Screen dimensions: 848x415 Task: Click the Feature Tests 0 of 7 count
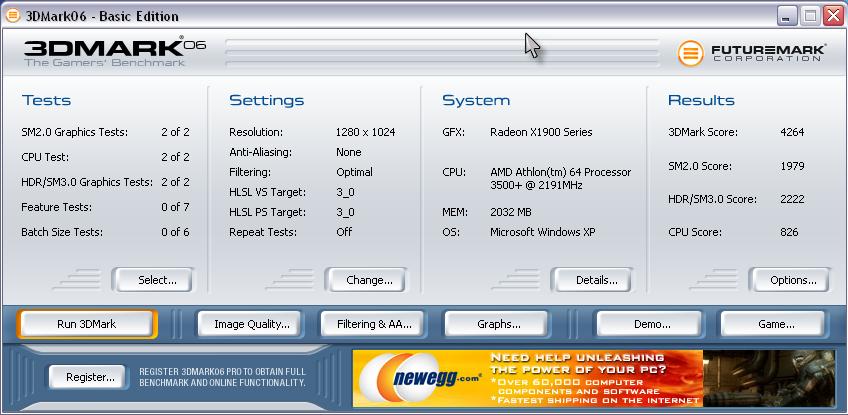(175, 207)
